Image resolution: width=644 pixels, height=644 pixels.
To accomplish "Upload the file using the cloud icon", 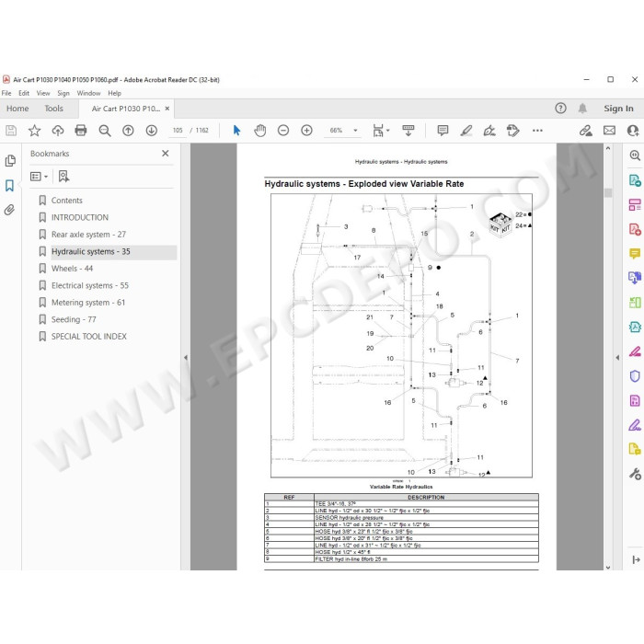I will [58, 131].
